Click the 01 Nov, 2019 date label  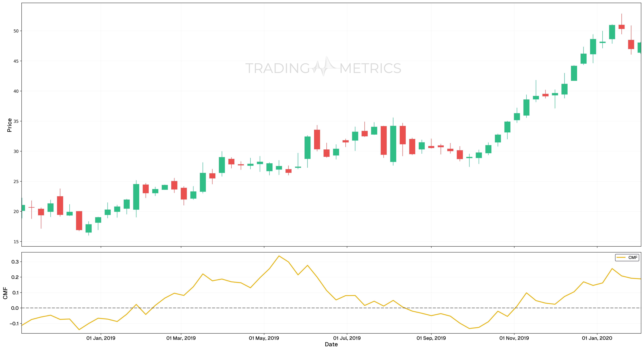[514, 338]
